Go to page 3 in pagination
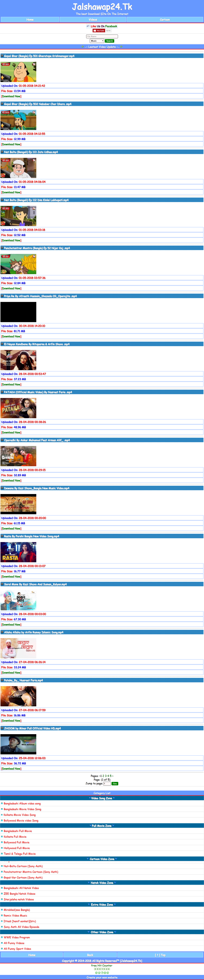 coord(106,776)
